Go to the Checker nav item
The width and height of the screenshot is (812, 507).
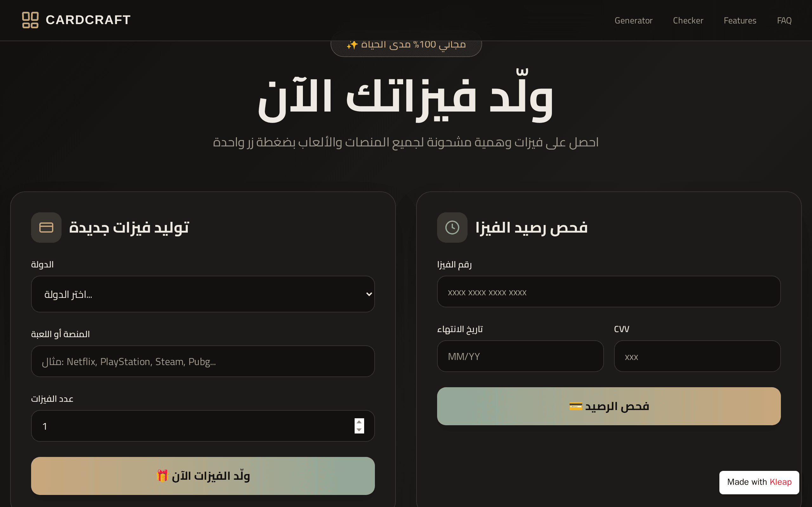tap(688, 21)
